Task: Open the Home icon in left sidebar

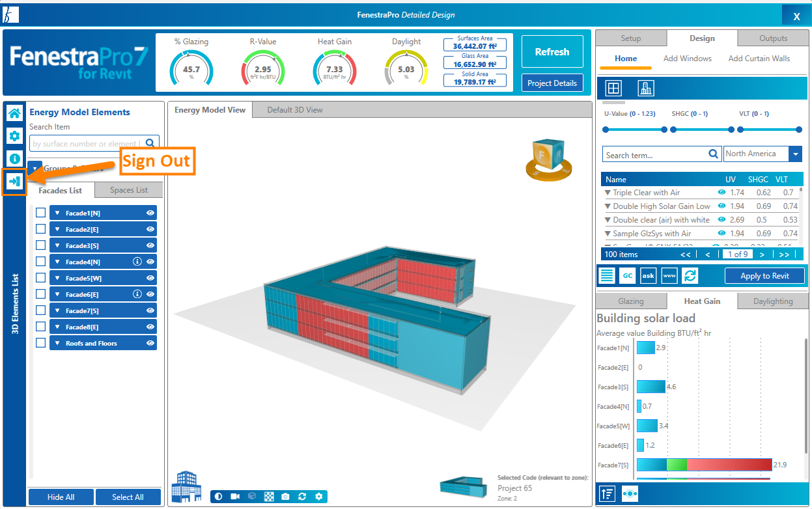Action: tap(14, 113)
